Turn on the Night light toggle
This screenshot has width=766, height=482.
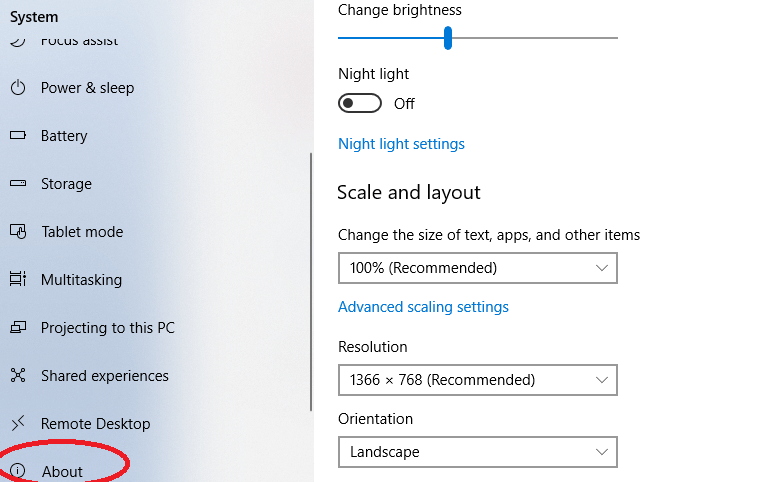coord(360,104)
